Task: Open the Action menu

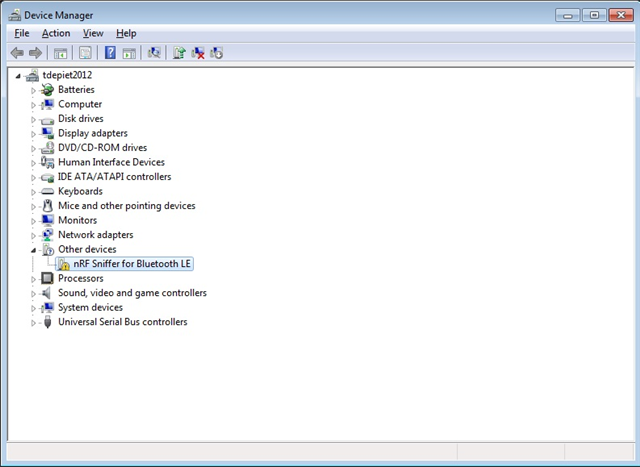Action: click(x=56, y=33)
